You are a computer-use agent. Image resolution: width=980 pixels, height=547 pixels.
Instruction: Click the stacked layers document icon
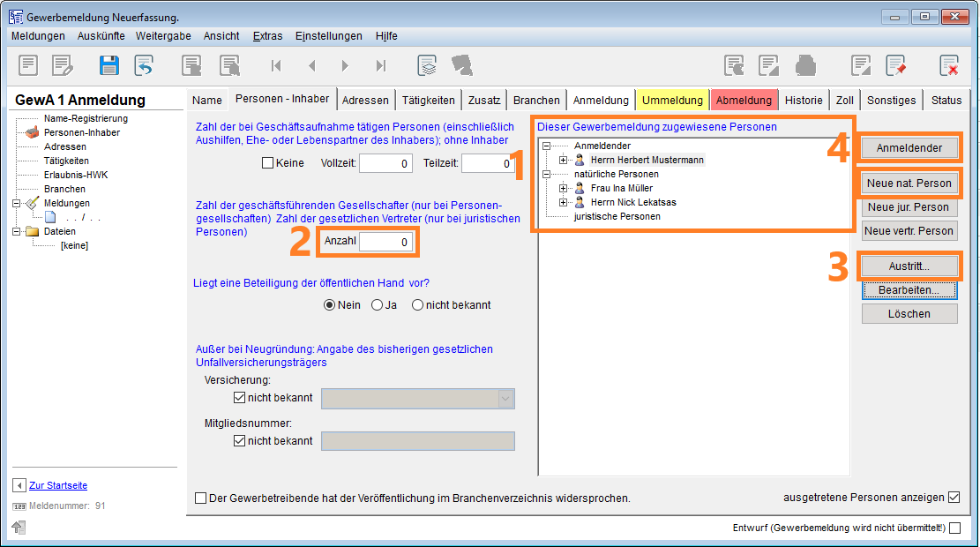click(x=428, y=65)
